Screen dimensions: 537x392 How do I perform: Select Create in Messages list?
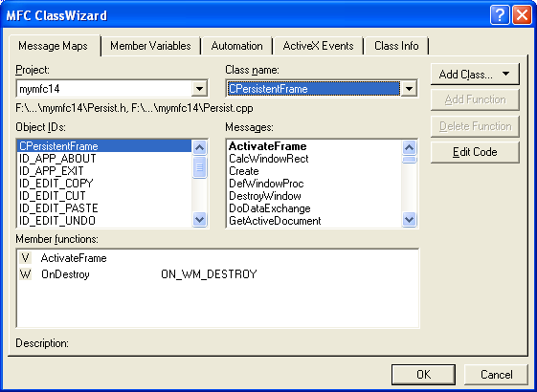tap(314, 171)
